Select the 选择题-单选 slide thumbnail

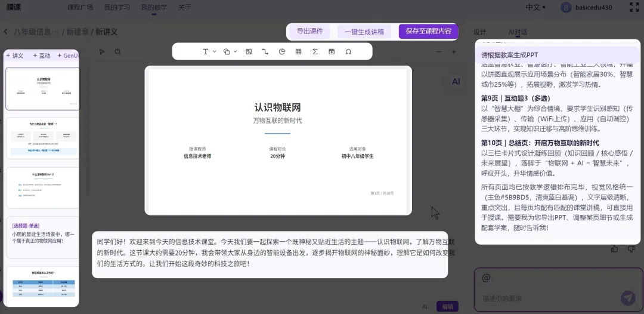43,237
